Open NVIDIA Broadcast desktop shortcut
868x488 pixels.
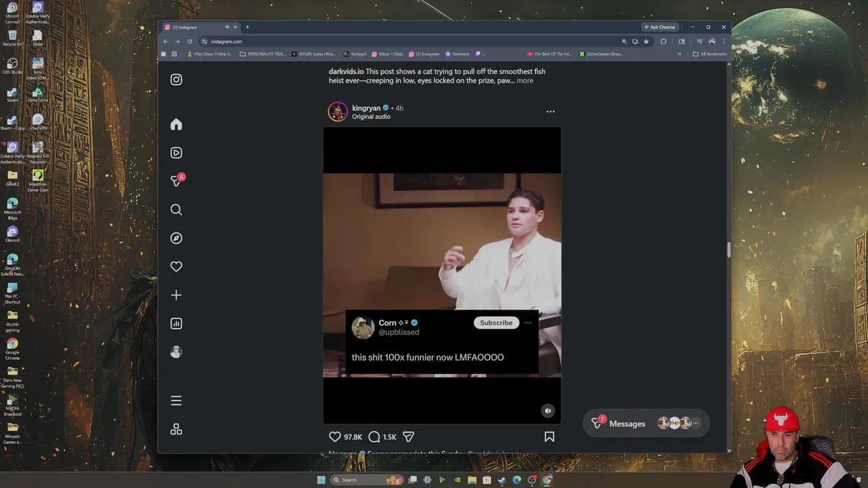click(12, 405)
